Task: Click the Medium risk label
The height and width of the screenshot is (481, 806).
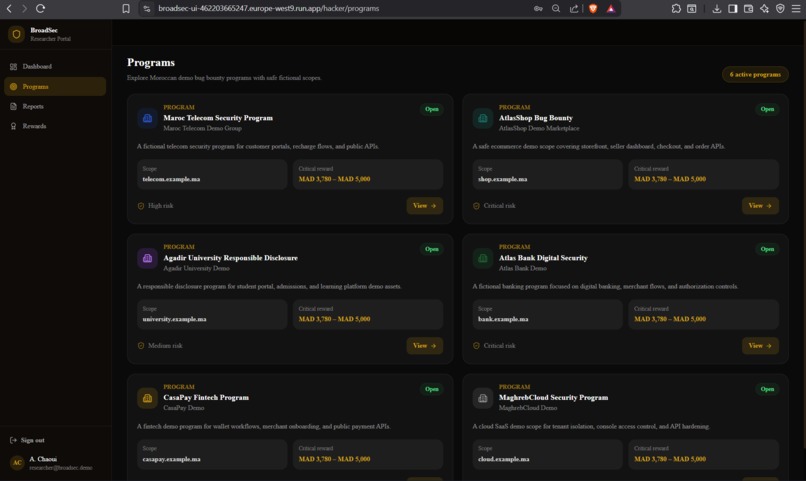Action: point(165,345)
